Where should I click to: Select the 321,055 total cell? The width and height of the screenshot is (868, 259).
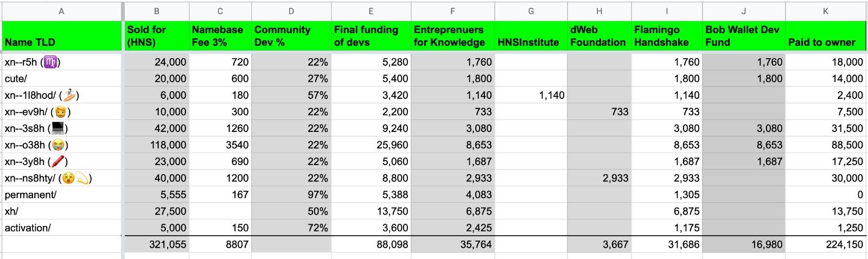coord(157,245)
